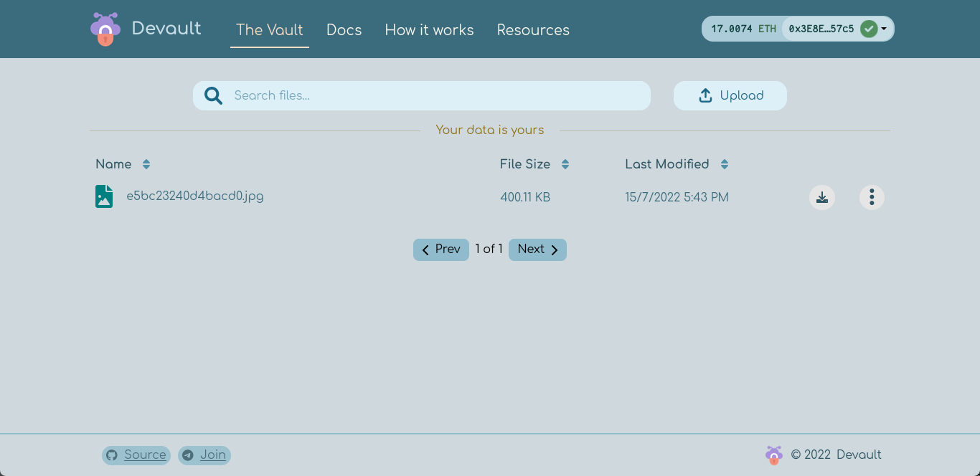Go to Next page of files
This screenshot has width=980, height=476.
(x=537, y=249)
